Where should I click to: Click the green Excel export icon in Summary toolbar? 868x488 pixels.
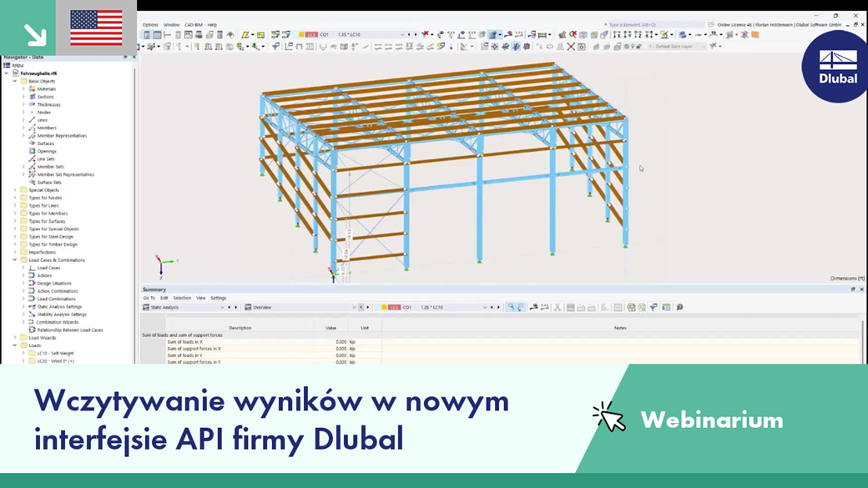[x=631, y=307]
